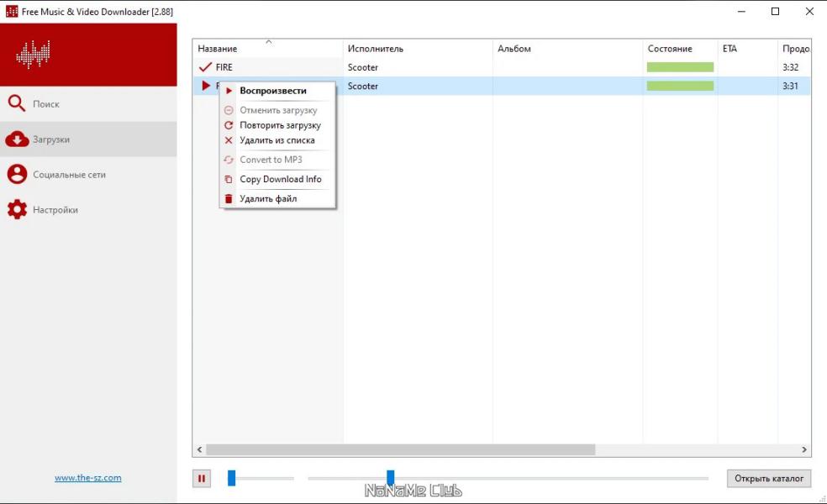Viewport: 827px width, 504px height.
Task: Open Социальные сети profile icon
Action: tap(17, 175)
